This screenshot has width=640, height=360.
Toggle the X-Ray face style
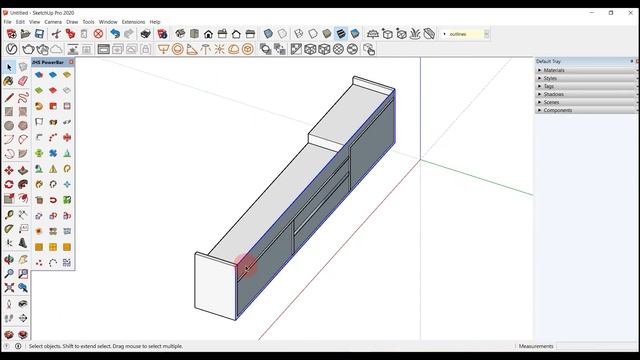coord(268,34)
